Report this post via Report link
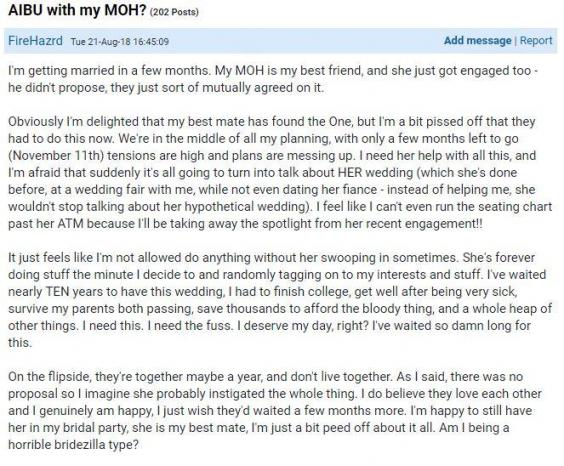This screenshot has height=466, width=564. [536, 40]
